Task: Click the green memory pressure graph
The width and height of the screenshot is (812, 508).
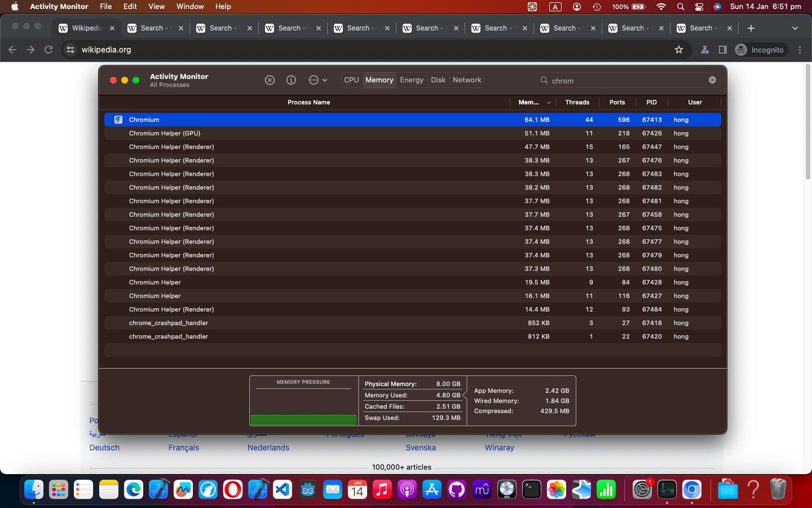Action: [303, 420]
